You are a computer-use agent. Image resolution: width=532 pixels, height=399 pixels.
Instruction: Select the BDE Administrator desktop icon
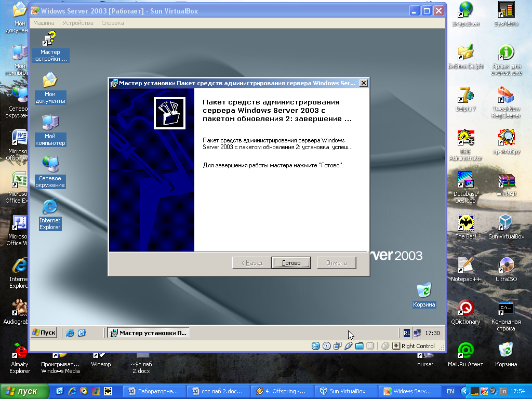click(465, 145)
